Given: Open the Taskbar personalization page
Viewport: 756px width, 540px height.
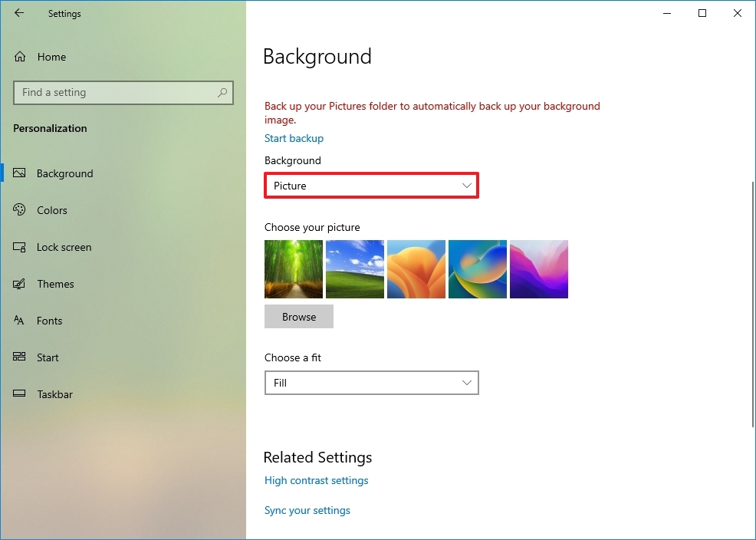Looking at the screenshot, I should pyautogui.click(x=54, y=394).
